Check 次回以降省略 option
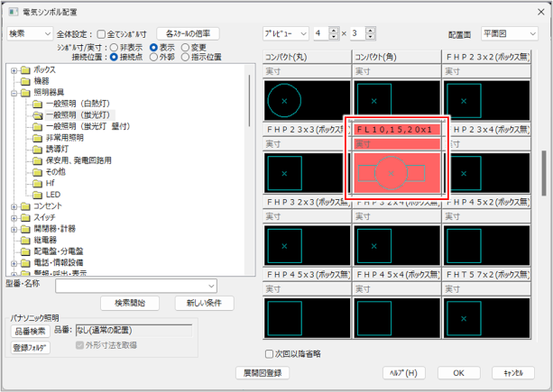This screenshot has height=392, width=553. [270, 353]
